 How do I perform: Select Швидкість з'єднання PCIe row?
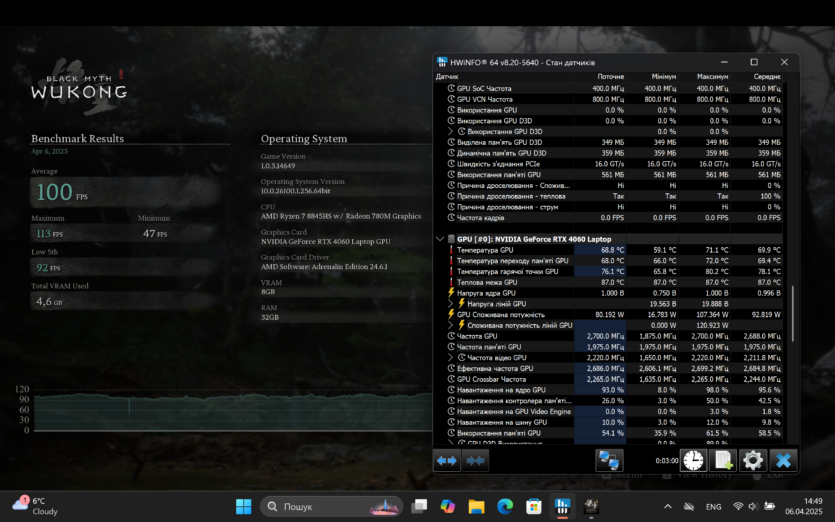pyautogui.click(x=608, y=164)
